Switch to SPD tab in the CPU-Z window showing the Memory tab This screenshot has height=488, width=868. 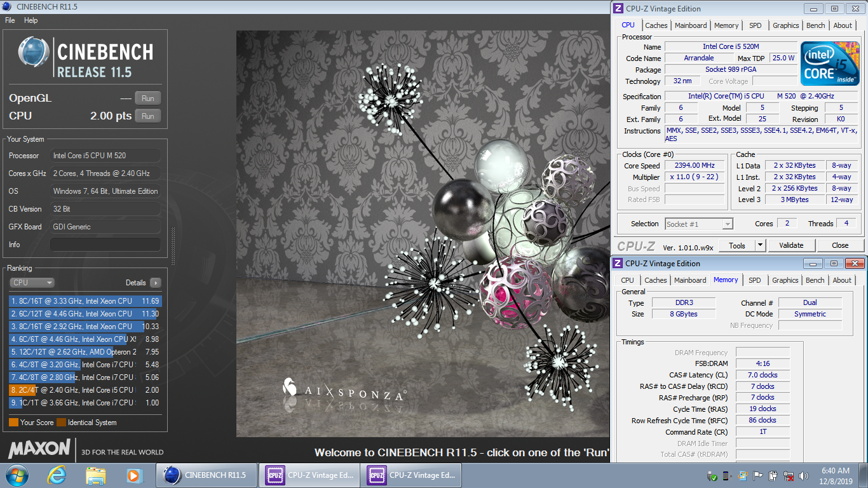point(754,280)
